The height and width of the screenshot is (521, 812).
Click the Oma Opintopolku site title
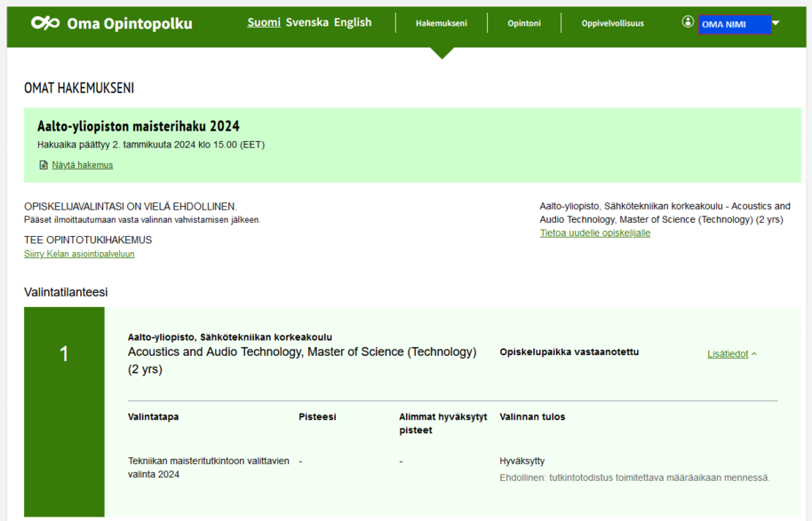tap(130, 23)
